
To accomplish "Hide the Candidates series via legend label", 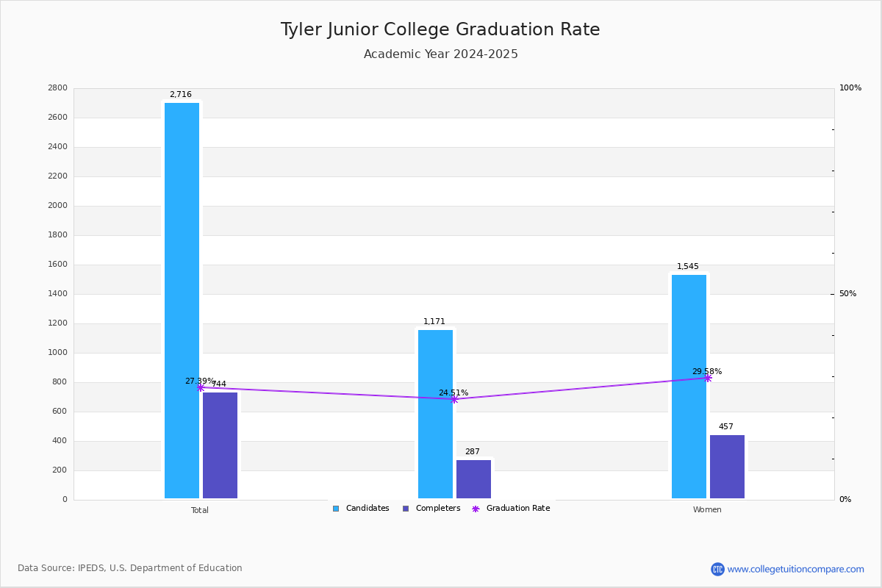I will tap(367, 509).
